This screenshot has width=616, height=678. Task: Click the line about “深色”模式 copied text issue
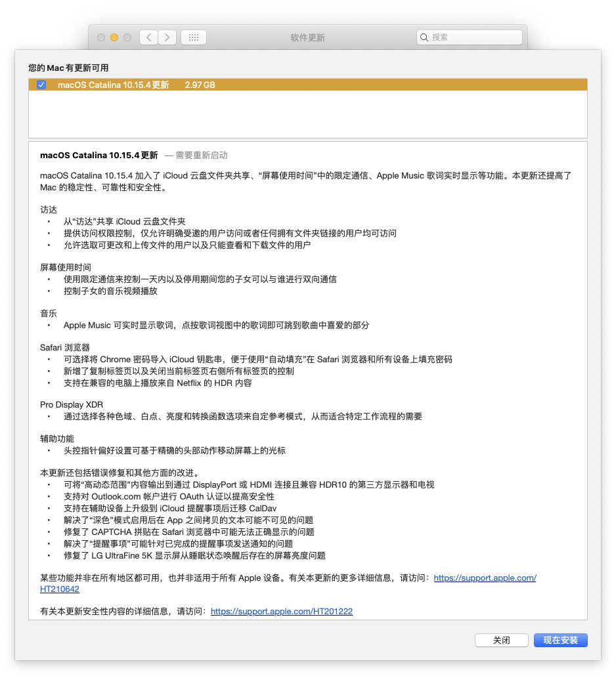(188, 520)
